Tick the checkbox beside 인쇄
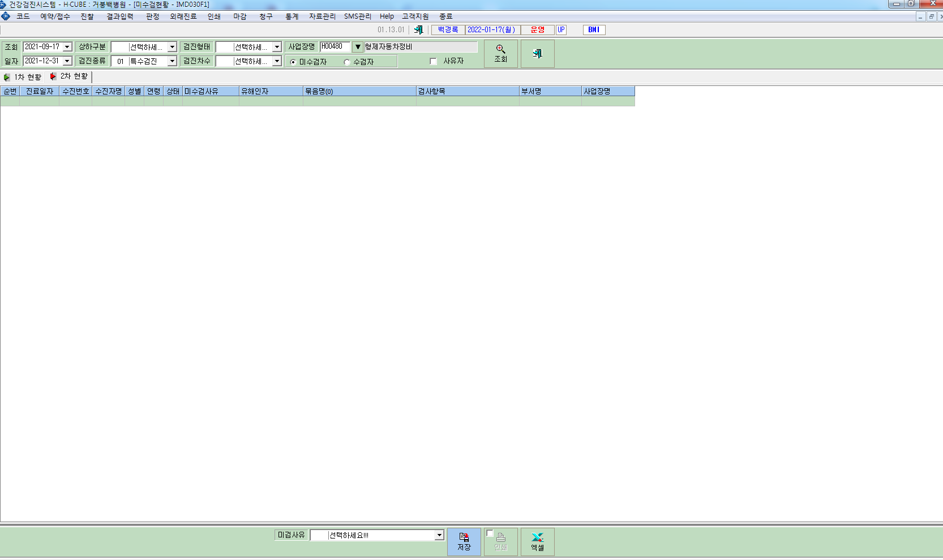The image size is (943, 560). click(490, 533)
